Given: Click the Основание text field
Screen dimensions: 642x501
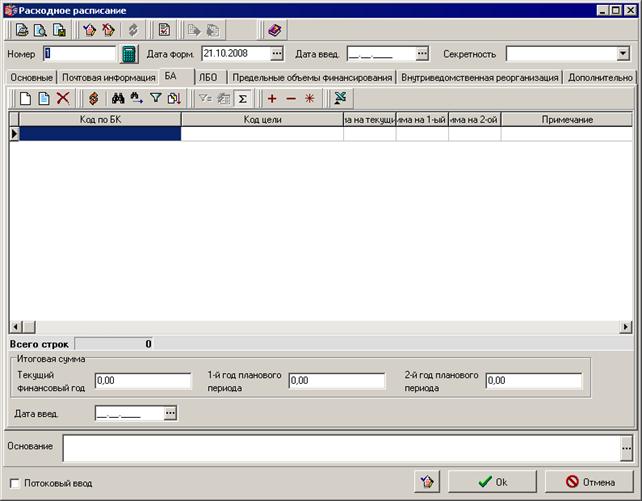Looking at the screenshot, I should pos(342,448).
